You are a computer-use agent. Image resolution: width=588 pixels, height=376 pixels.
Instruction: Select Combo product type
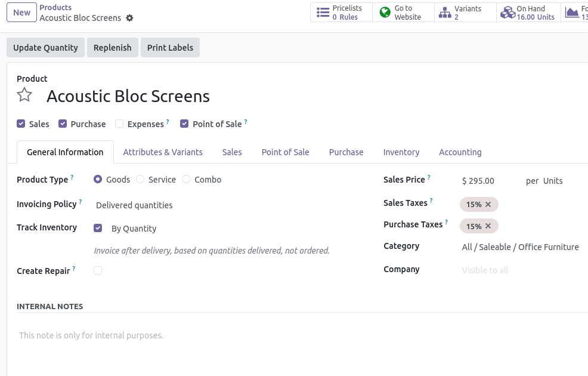[x=186, y=180]
